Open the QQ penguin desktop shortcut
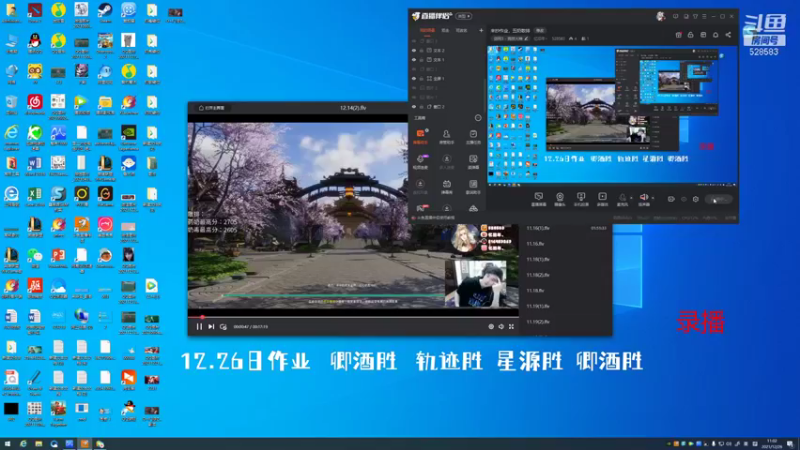 click(35, 43)
